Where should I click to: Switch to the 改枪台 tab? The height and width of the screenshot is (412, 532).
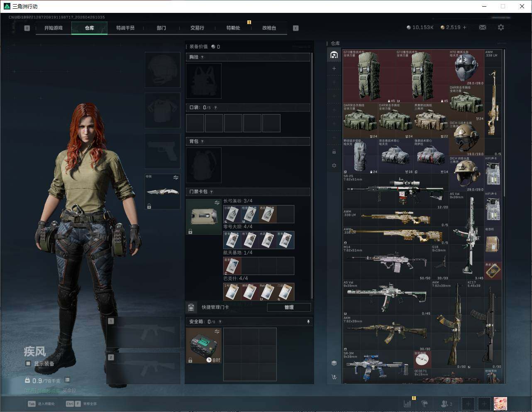pos(269,28)
